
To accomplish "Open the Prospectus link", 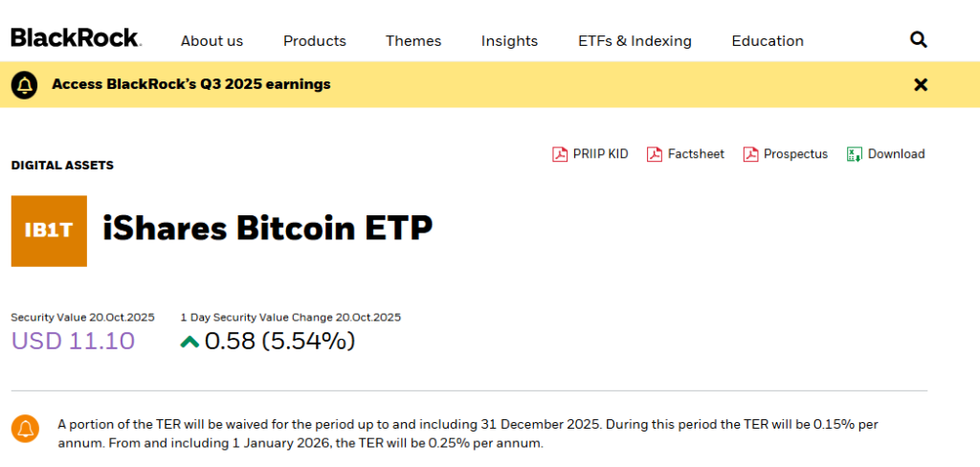I will tap(795, 154).
